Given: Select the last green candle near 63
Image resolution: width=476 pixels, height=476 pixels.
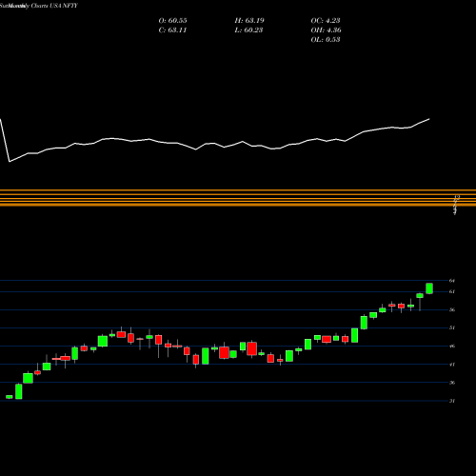Looking at the screenshot, I should pos(429,288).
